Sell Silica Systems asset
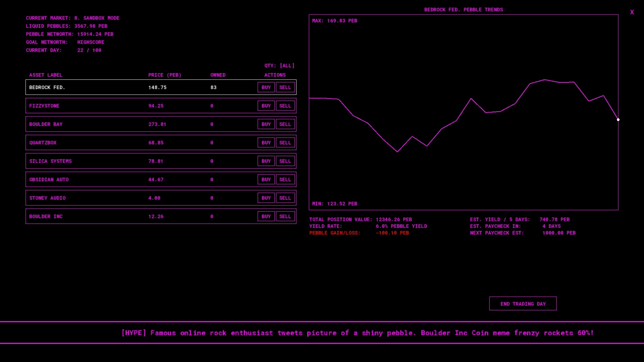Screen dimensions: 644x362 point(285,161)
